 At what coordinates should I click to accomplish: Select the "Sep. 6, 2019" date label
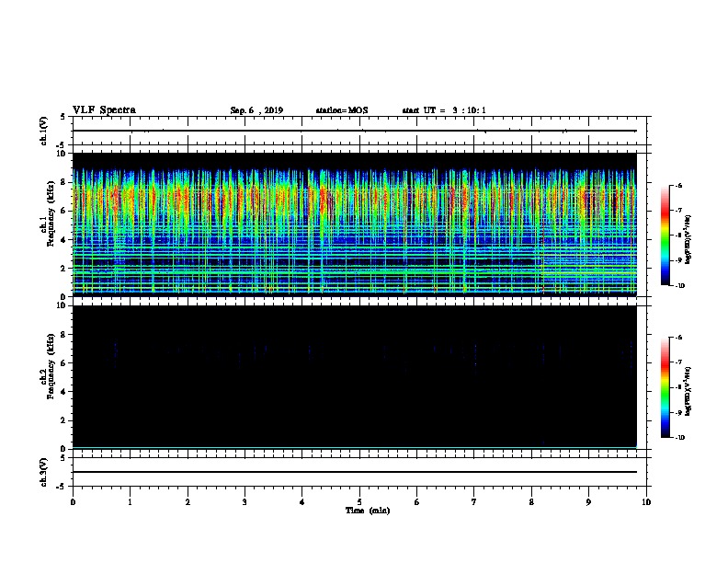[256, 110]
